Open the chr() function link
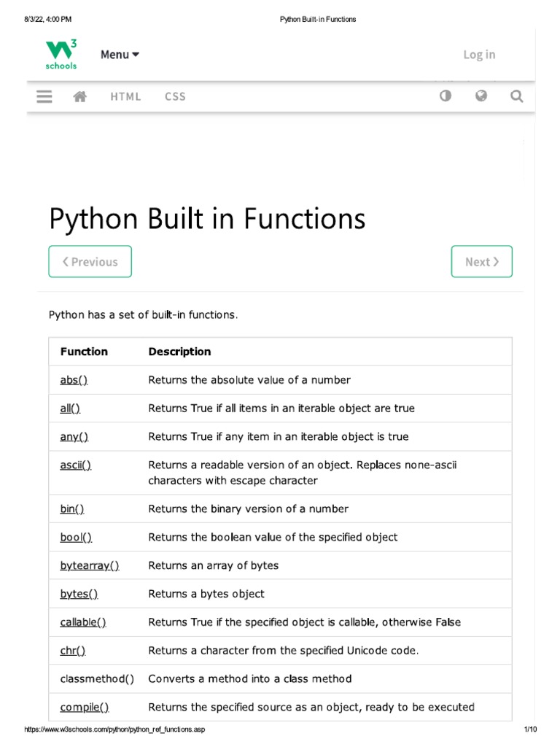Image resolution: width=560 pixels, height=747 pixels. pyautogui.click(x=73, y=651)
